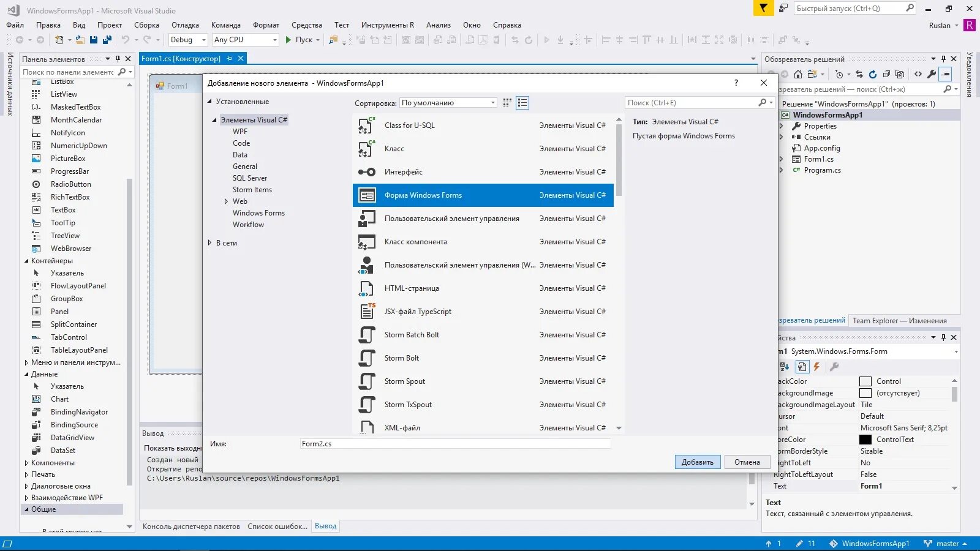Click the Collapse All icon in Solution Explorer

point(886,74)
